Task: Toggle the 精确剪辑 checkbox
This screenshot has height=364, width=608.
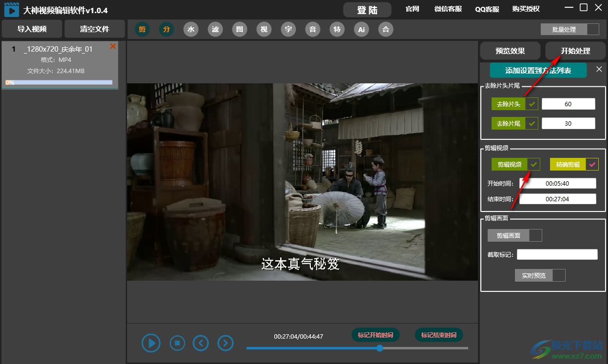Action: [592, 164]
